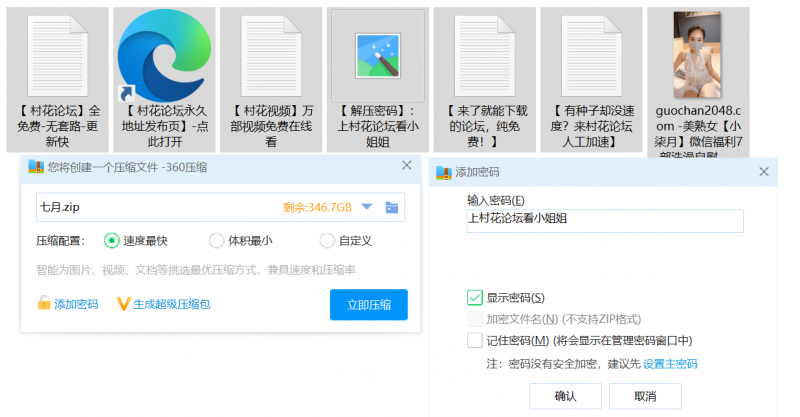
Task: Uncheck the 显示密码 checkbox
Action: 475,297
